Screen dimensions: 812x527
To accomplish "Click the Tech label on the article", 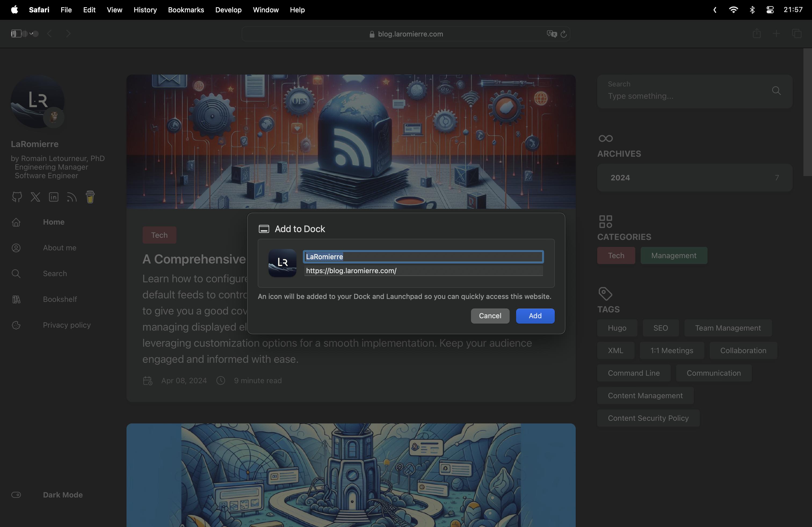I will click(159, 235).
